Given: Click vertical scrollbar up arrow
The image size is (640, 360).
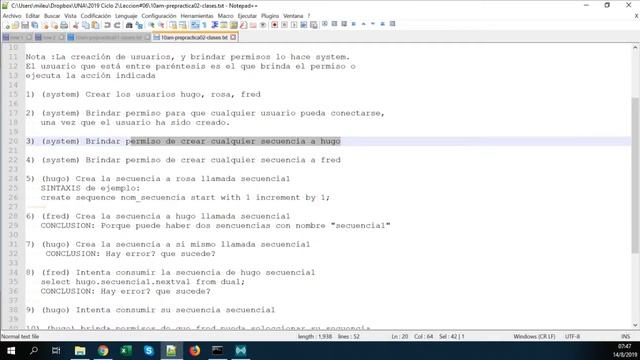Looking at the screenshot, I should point(635,48).
